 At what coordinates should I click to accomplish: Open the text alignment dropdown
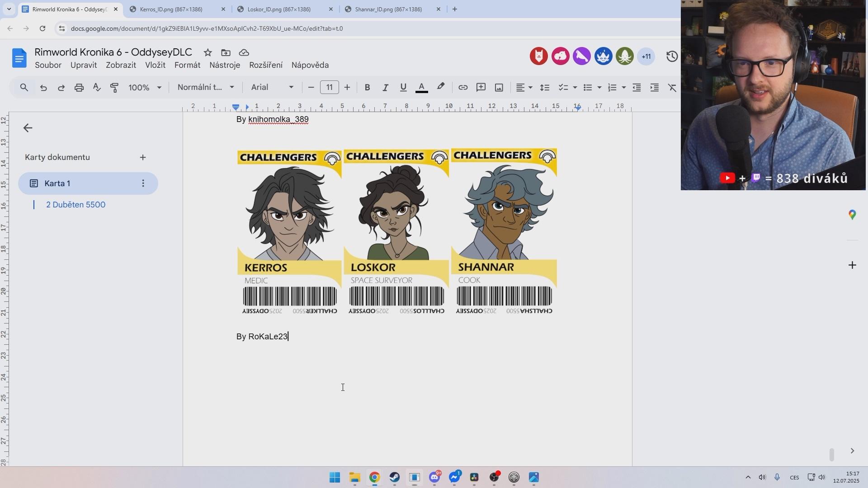(524, 88)
